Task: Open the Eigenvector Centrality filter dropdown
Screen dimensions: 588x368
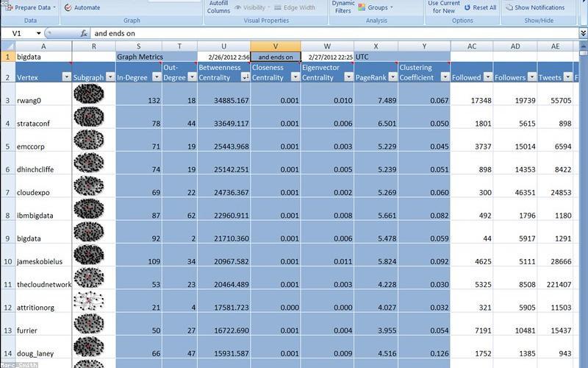Action: point(348,77)
